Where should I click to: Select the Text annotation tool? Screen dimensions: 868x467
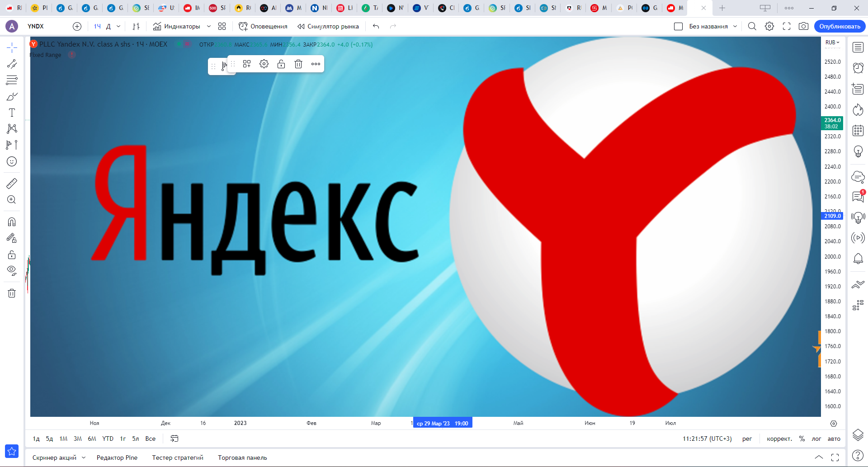[12, 113]
